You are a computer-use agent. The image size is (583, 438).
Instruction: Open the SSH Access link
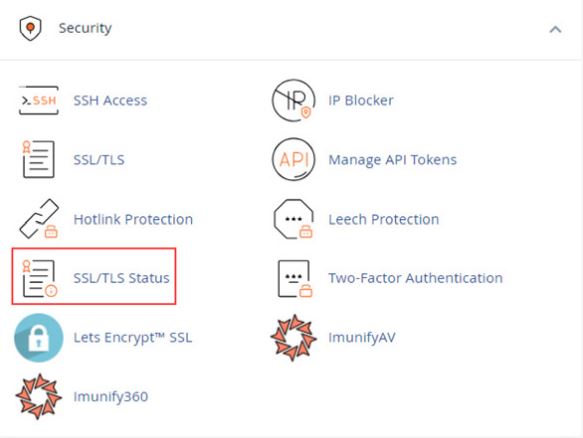tap(110, 100)
